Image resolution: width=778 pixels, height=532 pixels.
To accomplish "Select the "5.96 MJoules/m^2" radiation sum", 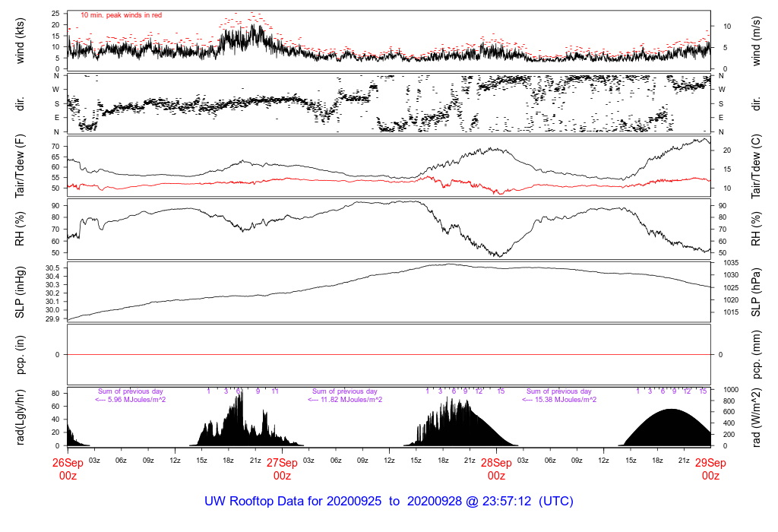I will coord(137,400).
